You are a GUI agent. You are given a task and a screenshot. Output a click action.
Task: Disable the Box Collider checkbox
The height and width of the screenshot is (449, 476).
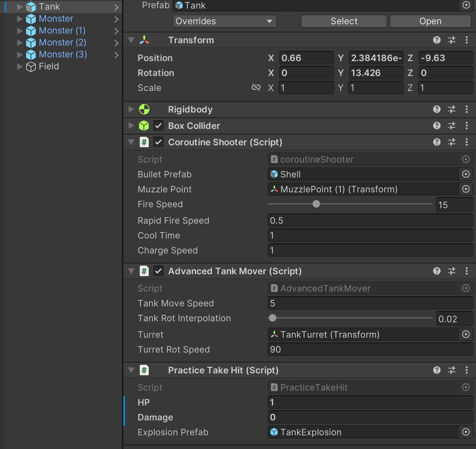point(158,126)
